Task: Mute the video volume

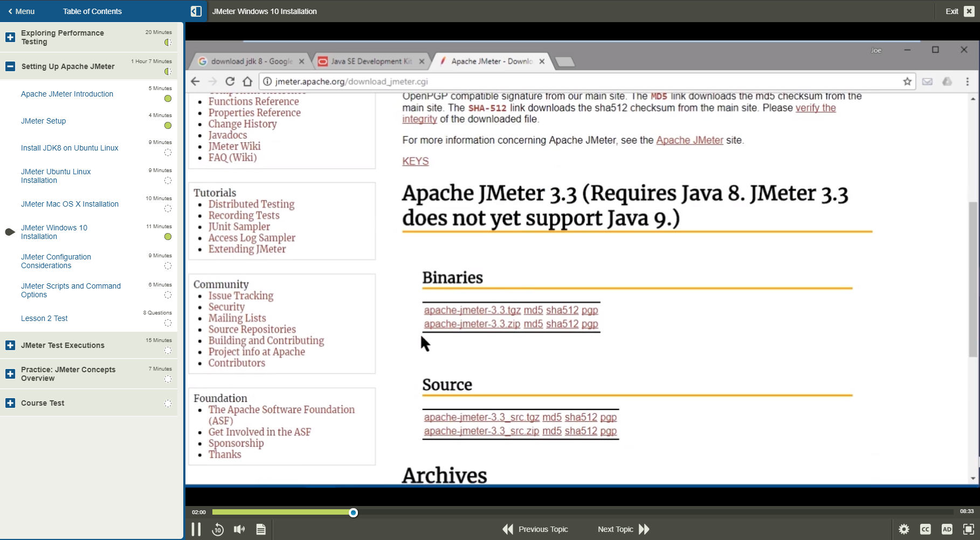Action: coord(239,529)
